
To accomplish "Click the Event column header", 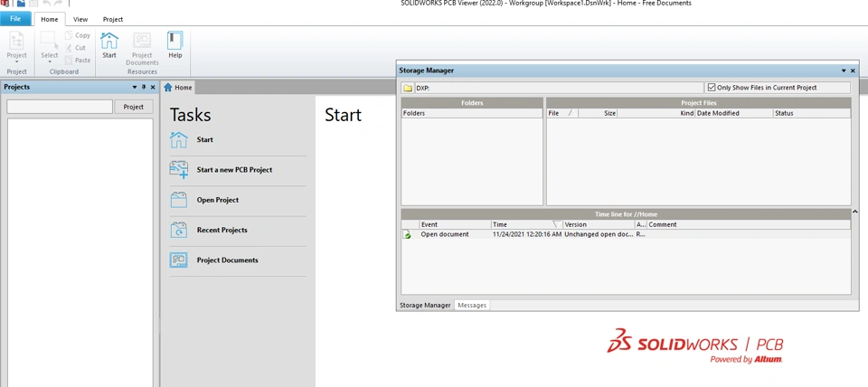I will (x=455, y=224).
